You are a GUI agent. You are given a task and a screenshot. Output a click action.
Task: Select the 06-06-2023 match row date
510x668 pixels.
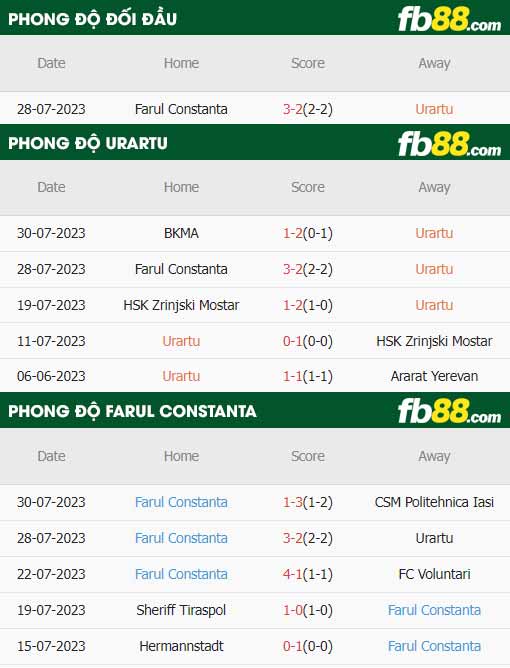click(x=51, y=376)
